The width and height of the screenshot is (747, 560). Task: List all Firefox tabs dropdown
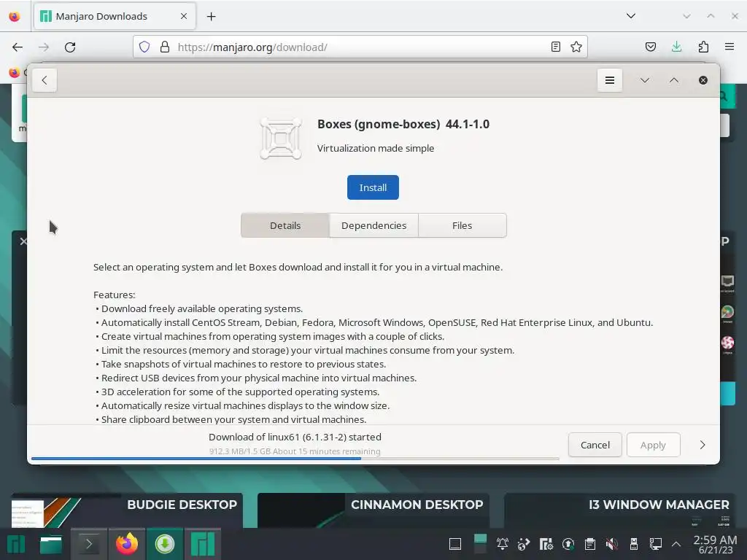[631, 16]
